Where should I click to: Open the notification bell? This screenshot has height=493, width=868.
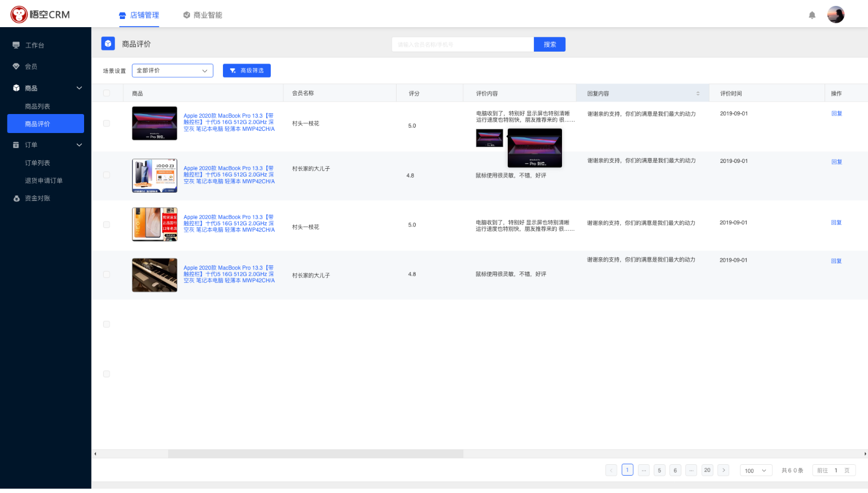pos(812,15)
